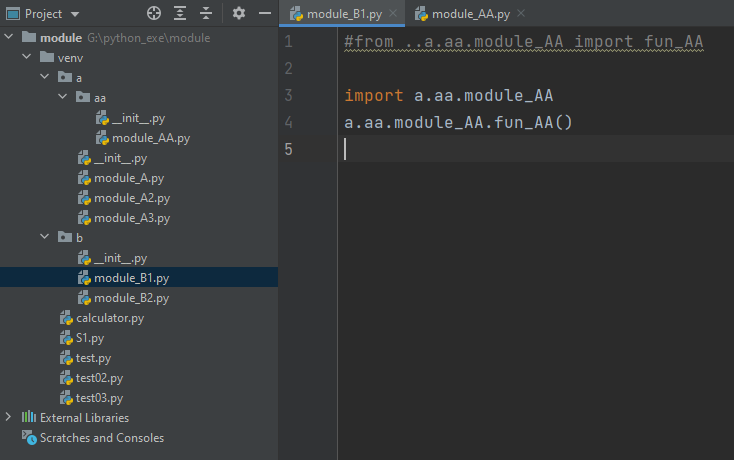Select test.py in project tree
734x460 pixels.
tap(93, 358)
